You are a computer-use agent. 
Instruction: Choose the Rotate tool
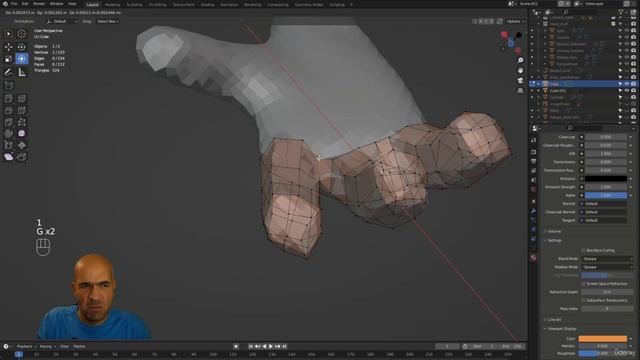(x=22, y=47)
